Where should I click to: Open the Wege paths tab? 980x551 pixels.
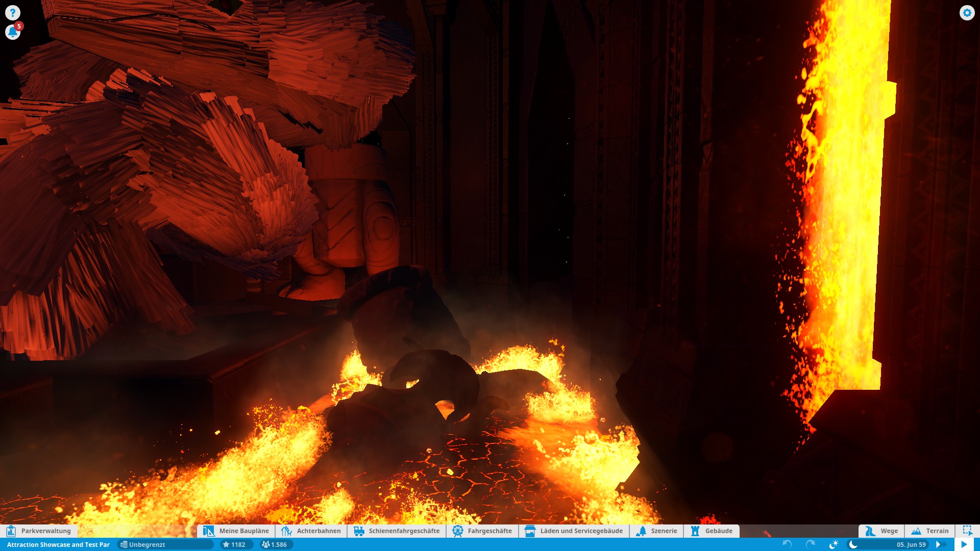881,531
